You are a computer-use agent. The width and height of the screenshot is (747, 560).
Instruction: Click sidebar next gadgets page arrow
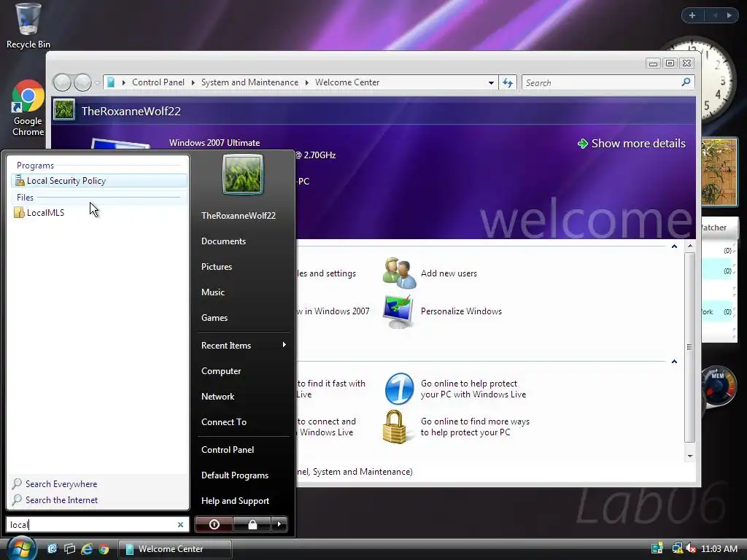coord(729,15)
